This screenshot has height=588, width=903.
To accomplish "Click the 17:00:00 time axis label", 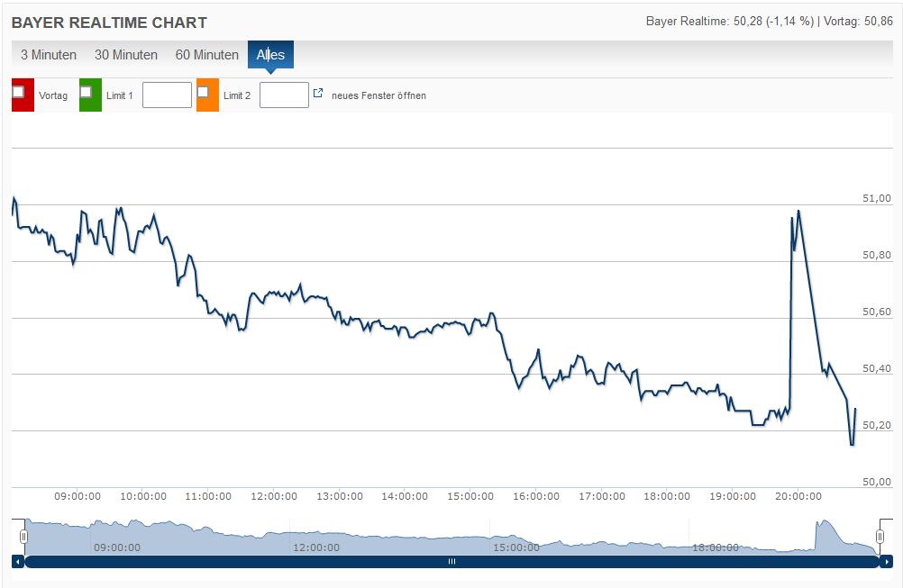I will 602,496.
